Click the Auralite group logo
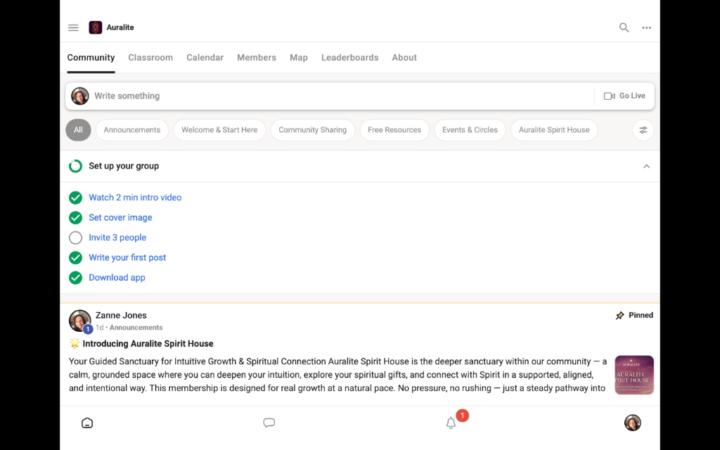This screenshot has height=450, width=720. 96,28
